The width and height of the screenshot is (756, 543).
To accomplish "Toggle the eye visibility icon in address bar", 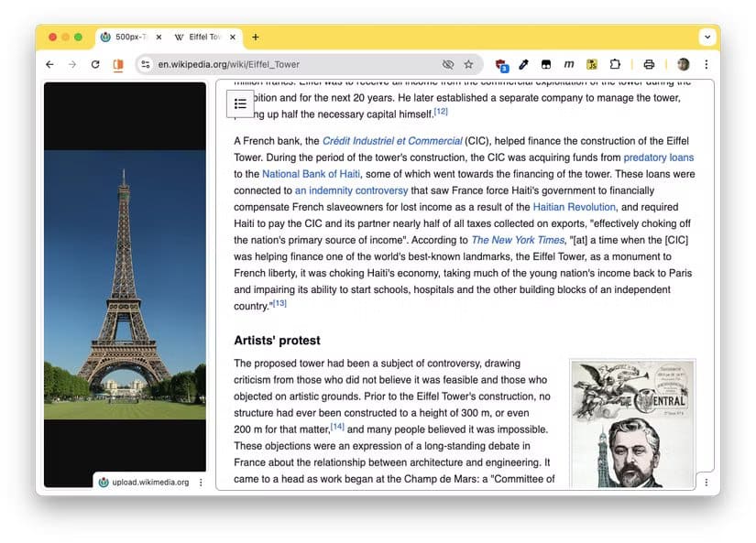I will pos(448,64).
